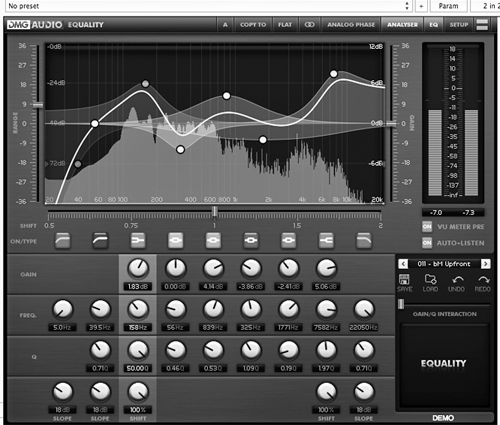Click the -2.41dB gain value field
Viewport: 500px width, 425px height.
point(288,287)
